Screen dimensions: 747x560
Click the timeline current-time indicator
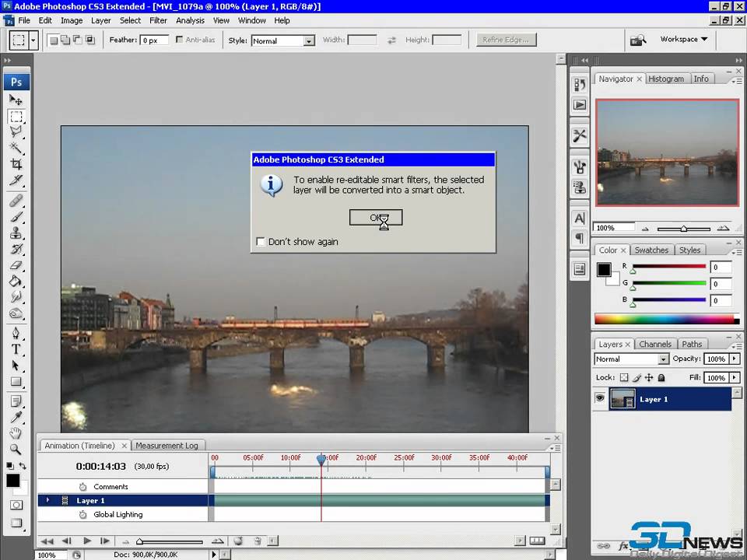pyautogui.click(x=321, y=459)
